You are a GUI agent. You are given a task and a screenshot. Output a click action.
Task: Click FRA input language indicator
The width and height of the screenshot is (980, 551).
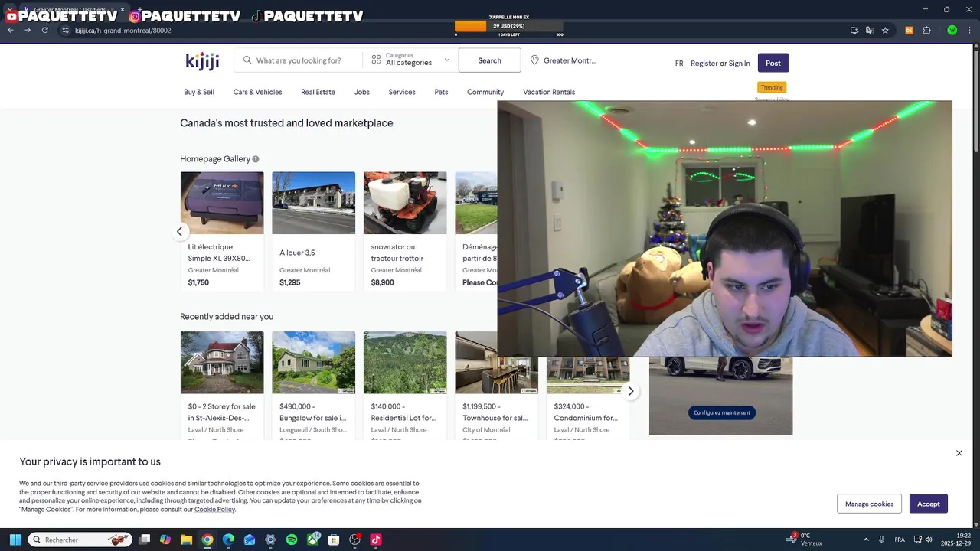tap(900, 540)
